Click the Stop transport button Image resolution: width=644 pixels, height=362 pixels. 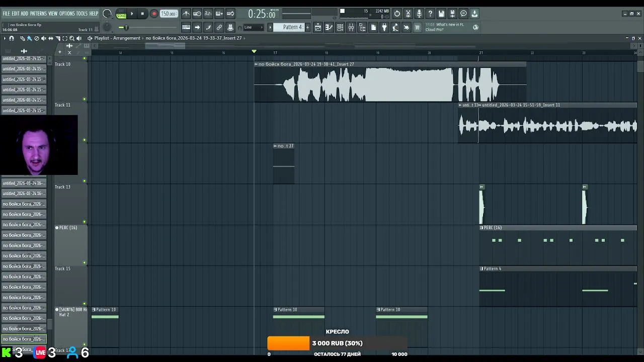point(142,14)
